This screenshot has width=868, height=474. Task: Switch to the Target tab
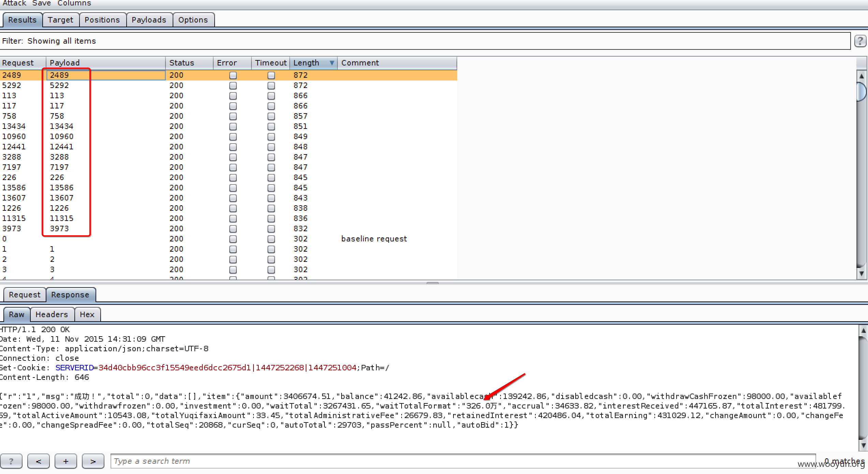(x=61, y=20)
